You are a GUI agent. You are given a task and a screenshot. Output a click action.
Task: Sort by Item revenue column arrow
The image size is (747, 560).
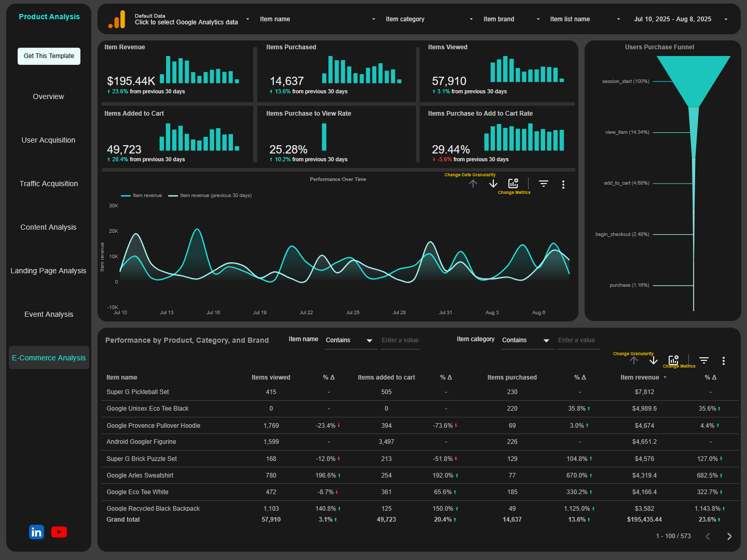[x=665, y=377]
